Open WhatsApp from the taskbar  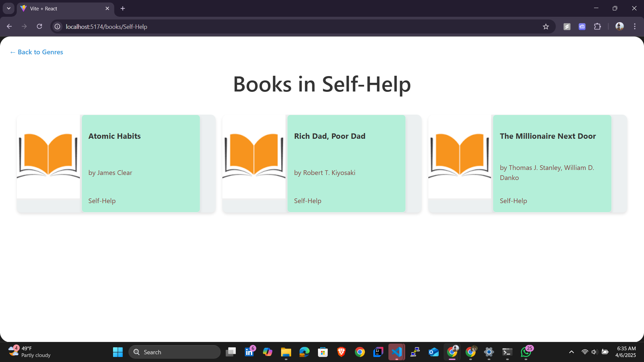coord(526,352)
